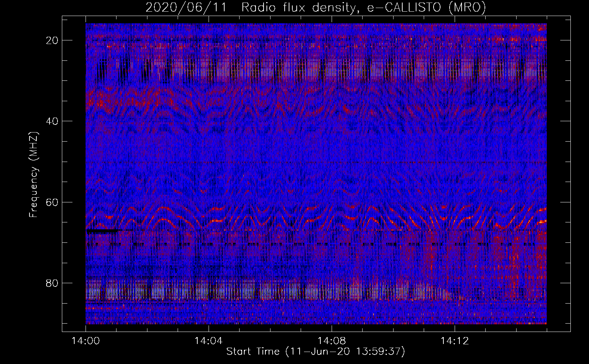The width and height of the screenshot is (589, 364).
Task: Click the 60 MHz frequency tick label
Action: click(x=52, y=202)
